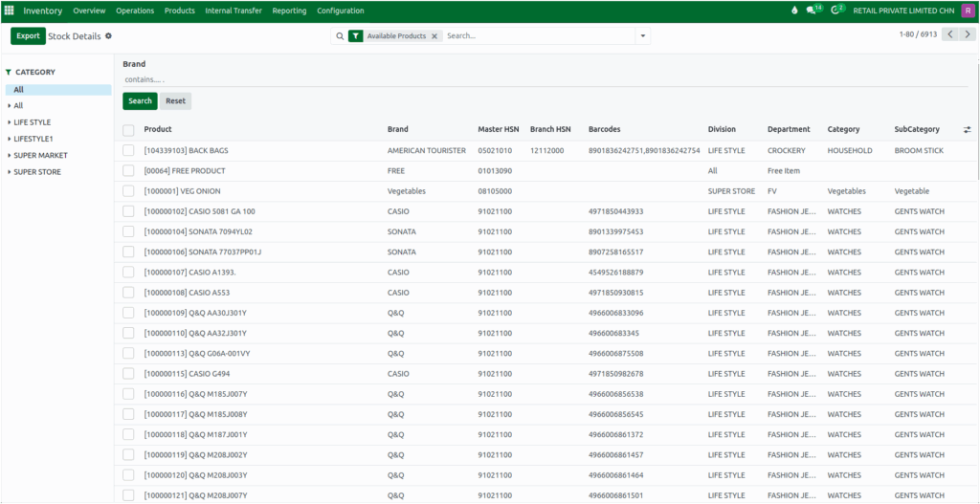Sort by the SubCategory column header
Screen dimensions: 980x504
coord(917,129)
